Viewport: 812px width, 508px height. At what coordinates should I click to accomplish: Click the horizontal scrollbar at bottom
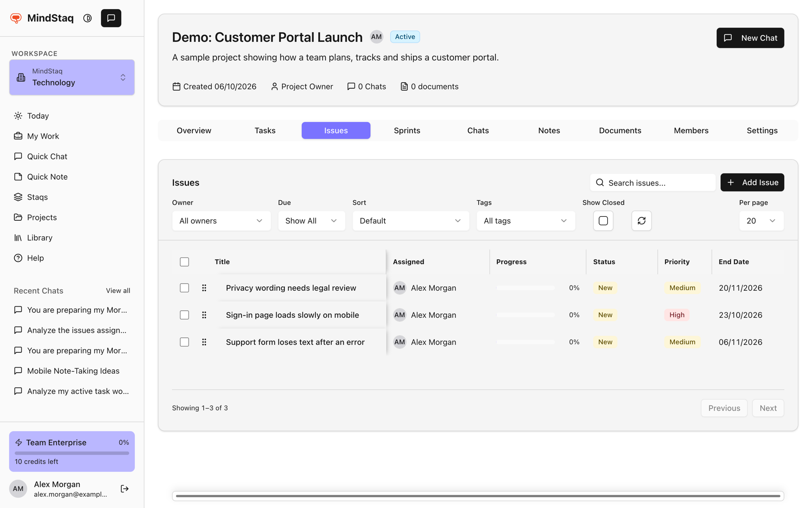point(478,496)
